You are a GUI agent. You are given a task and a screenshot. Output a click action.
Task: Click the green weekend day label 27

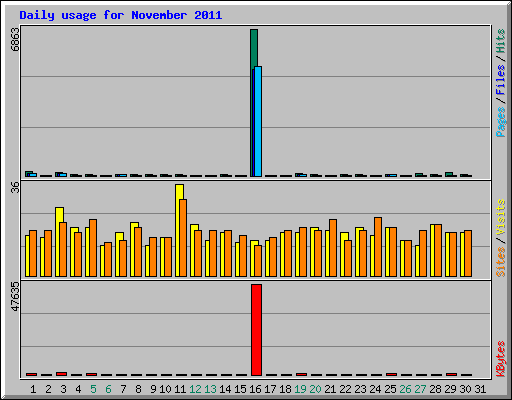(420, 389)
